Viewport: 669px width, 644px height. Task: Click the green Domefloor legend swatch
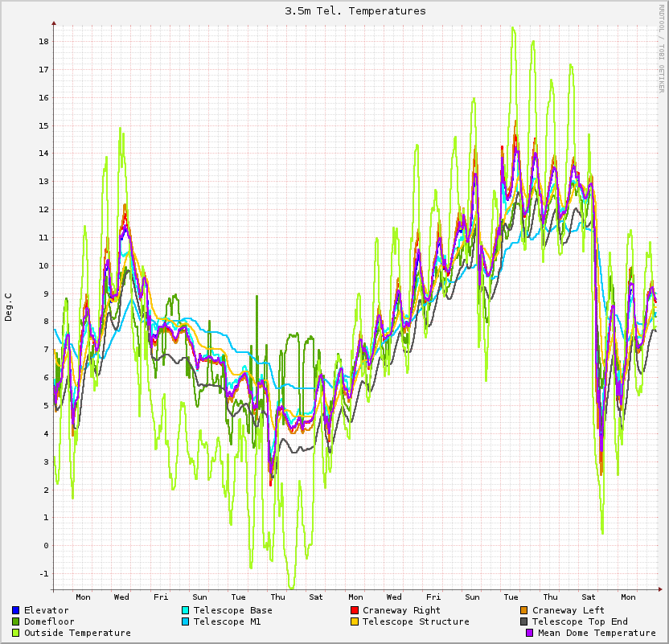coord(16,621)
